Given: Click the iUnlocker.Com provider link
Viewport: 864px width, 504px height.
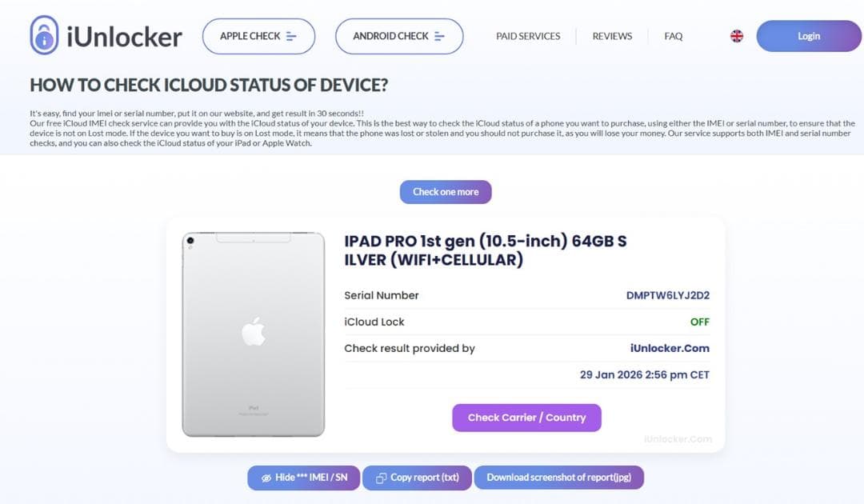Looking at the screenshot, I should tap(670, 348).
